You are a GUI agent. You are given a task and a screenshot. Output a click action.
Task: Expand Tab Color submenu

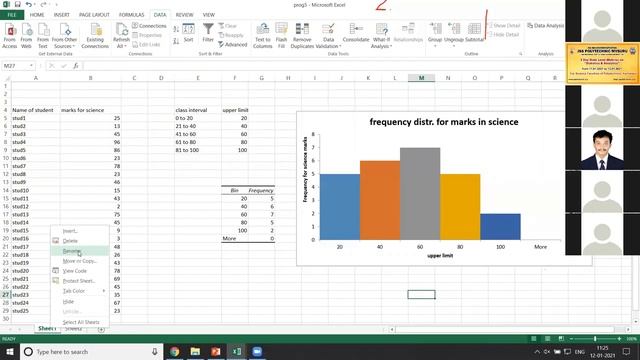[80, 291]
